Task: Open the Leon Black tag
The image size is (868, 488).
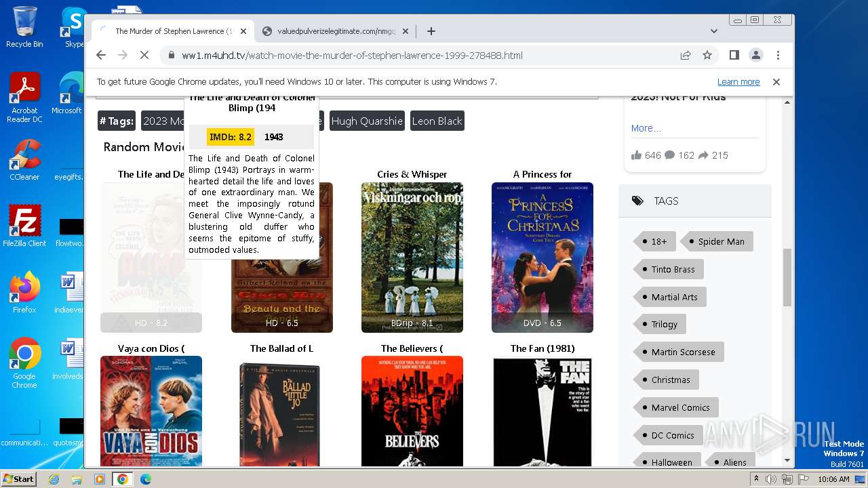Action: point(437,121)
